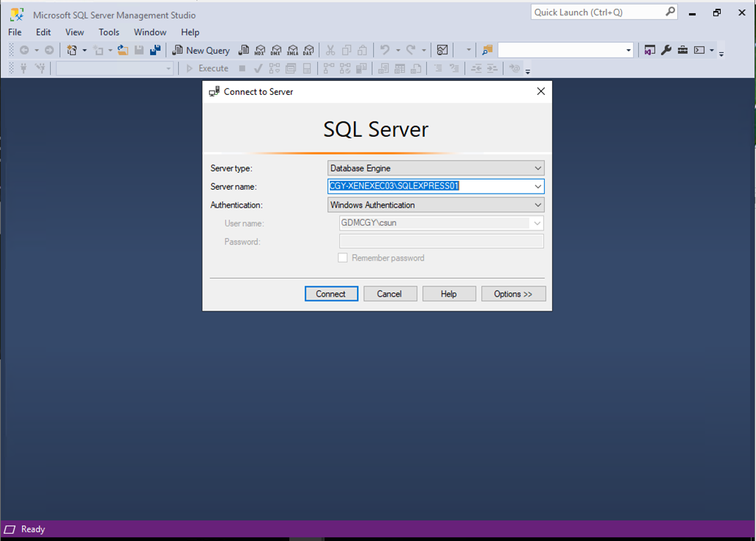Start a DAX query from toolbar
This screenshot has width=756, height=541.
click(x=308, y=50)
